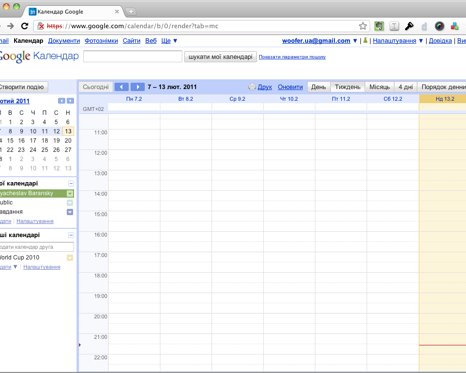The image size is (466, 373).
Task: Open the Документи link
Action: 64,41
